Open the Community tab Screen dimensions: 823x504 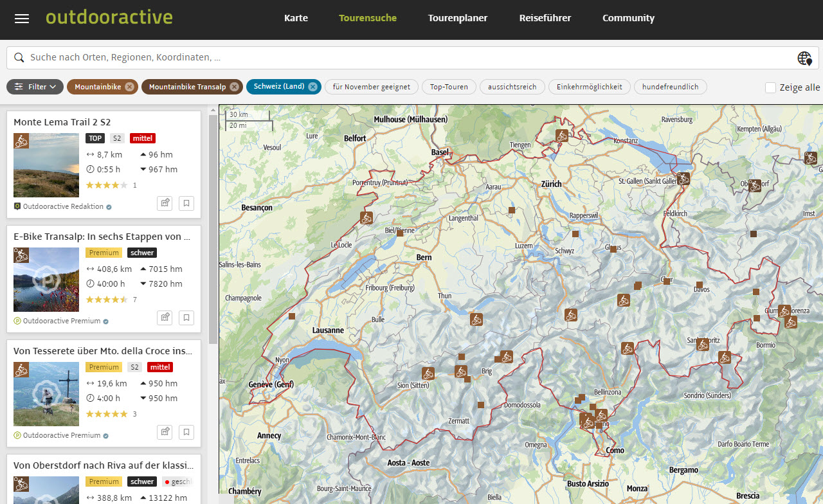coord(628,18)
